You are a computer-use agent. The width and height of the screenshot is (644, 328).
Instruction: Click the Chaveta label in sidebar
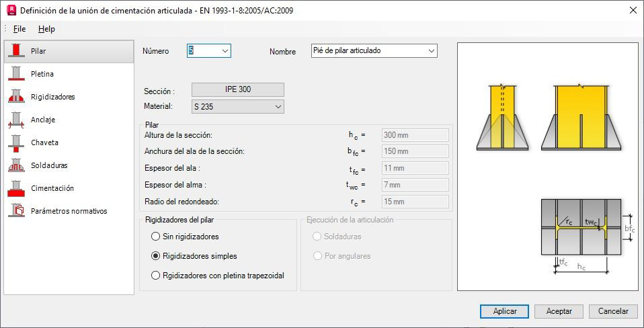pos(44,142)
